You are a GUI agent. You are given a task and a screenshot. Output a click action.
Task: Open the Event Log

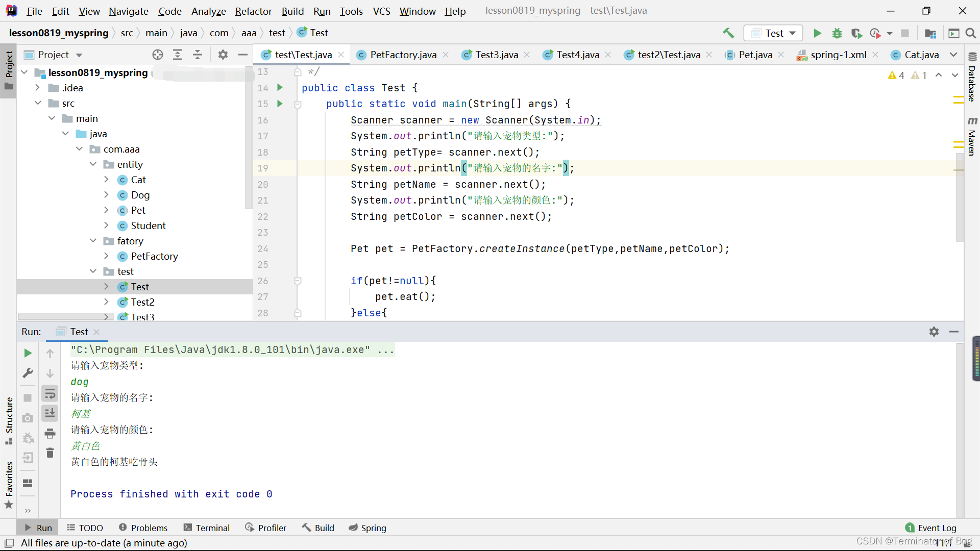click(x=931, y=528)
